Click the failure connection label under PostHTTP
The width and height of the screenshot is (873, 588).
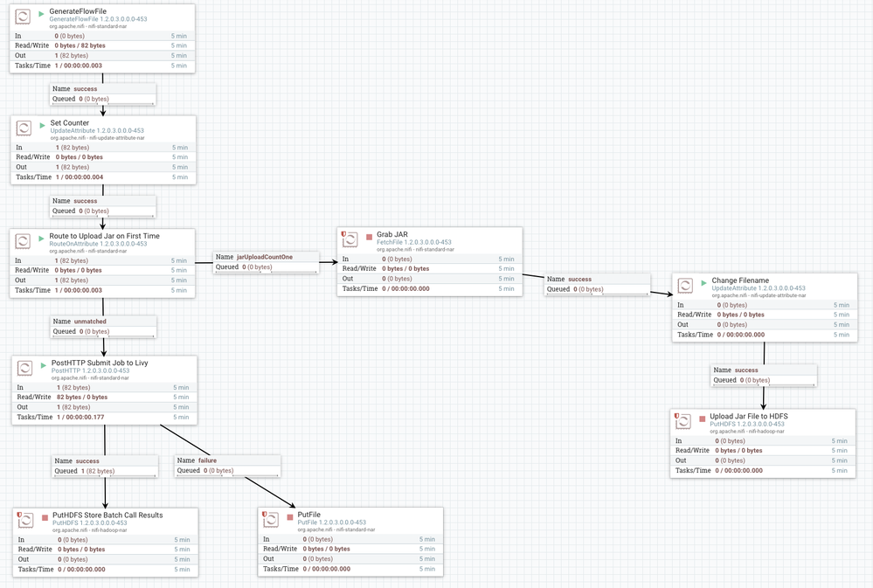(197, 460)
